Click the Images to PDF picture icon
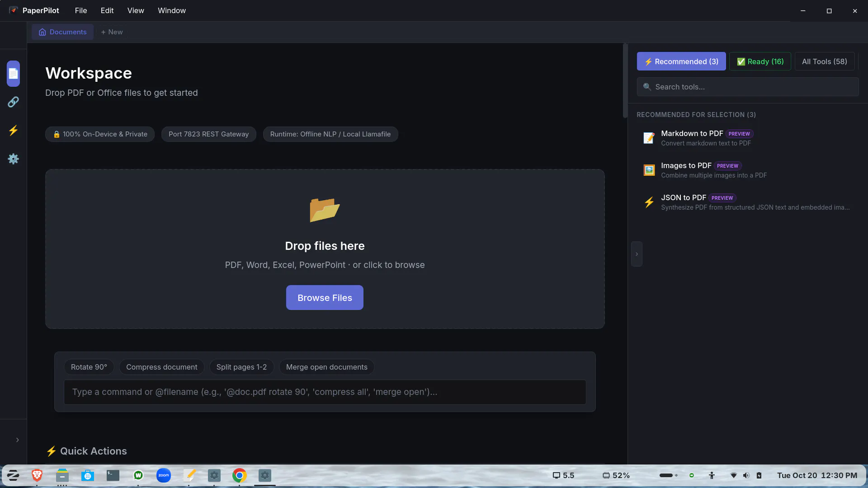 pos(649,170)
